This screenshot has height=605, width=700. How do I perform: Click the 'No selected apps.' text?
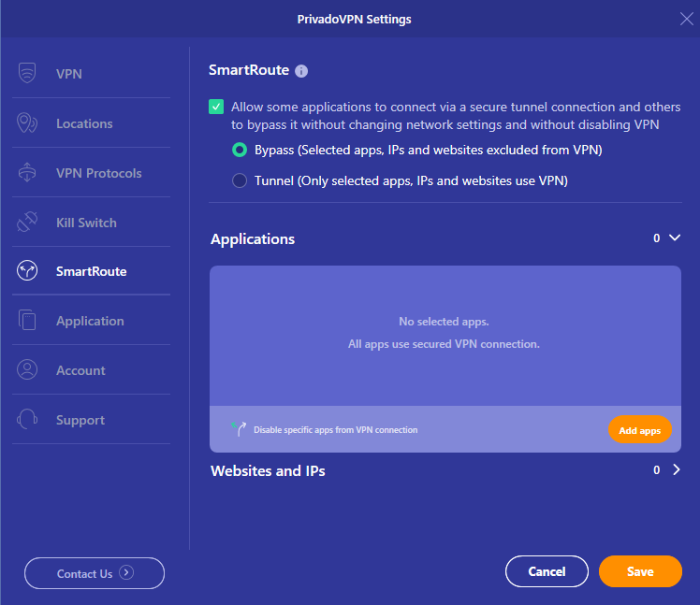[x=445, y=322]
